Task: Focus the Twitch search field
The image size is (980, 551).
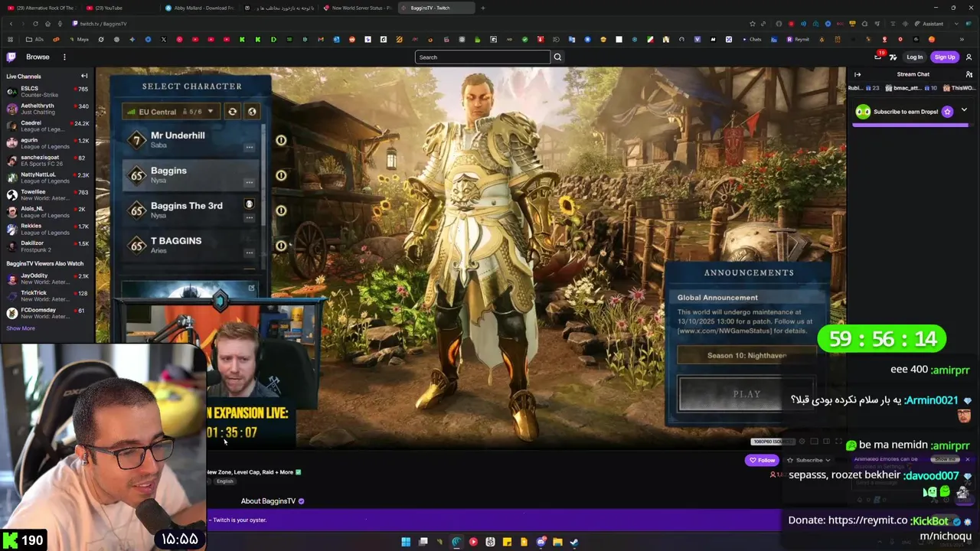Action: 482,57
